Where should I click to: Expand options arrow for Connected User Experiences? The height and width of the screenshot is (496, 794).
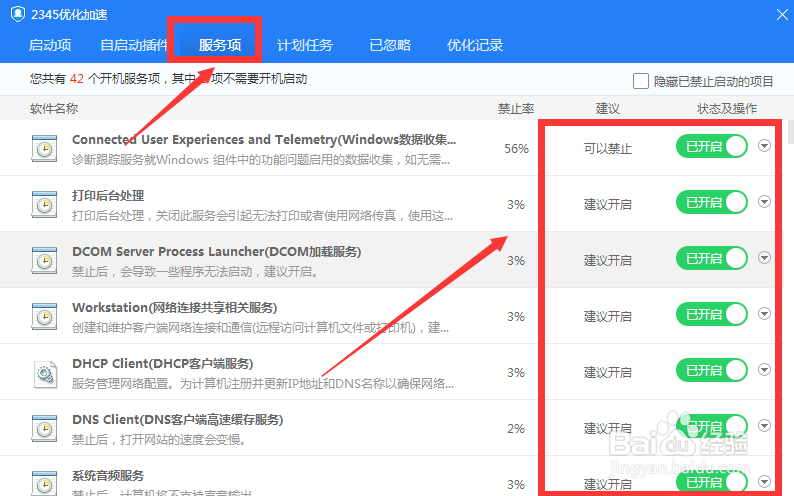765,146
